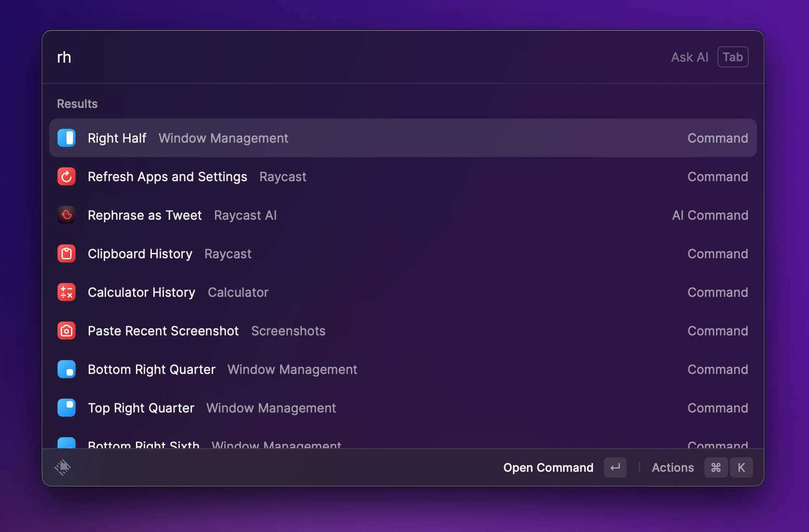Click the Refresh Apps and Settings icon
Viewport: 809px width, 532px height.
coord(67,176)
